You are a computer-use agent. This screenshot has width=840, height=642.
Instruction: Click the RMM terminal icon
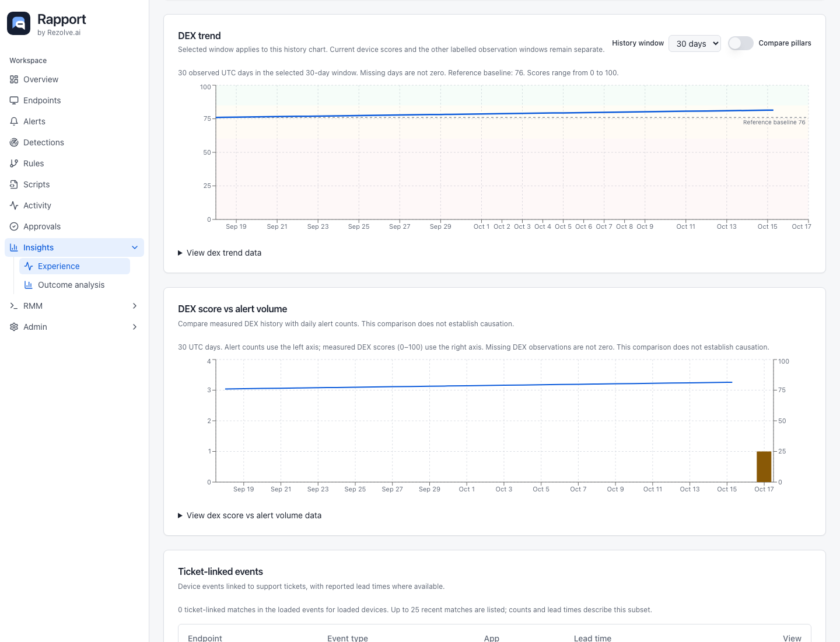[14, 306]
